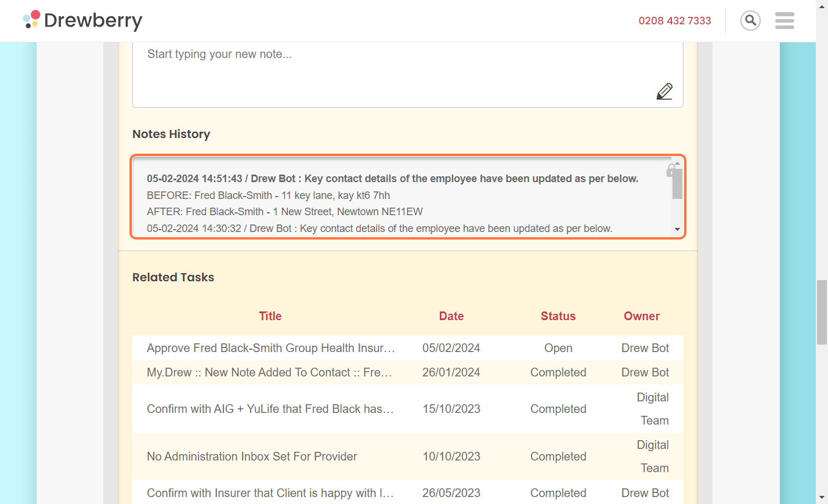Click the padlock icon in Notes History
Viewport: 828px width, 504px height.
(670, 171)
